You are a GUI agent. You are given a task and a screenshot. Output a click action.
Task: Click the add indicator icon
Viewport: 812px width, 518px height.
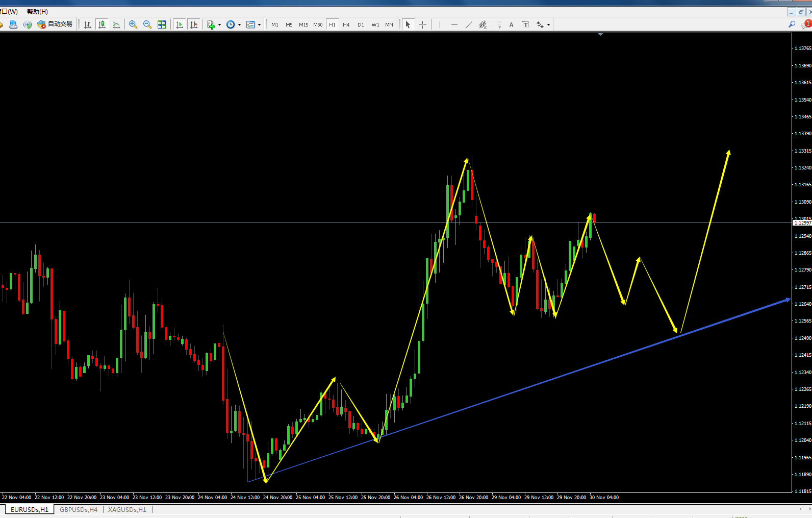coord(211,24)
